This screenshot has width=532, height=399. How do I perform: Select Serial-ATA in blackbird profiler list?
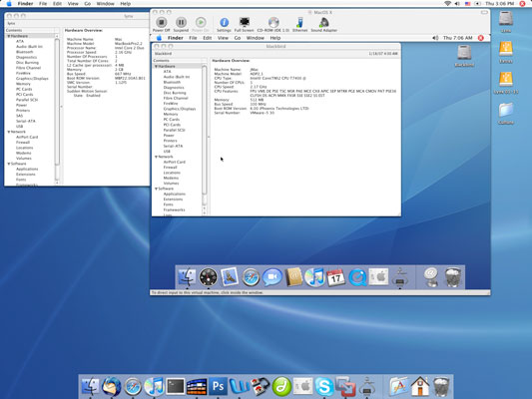coord(173,146)
